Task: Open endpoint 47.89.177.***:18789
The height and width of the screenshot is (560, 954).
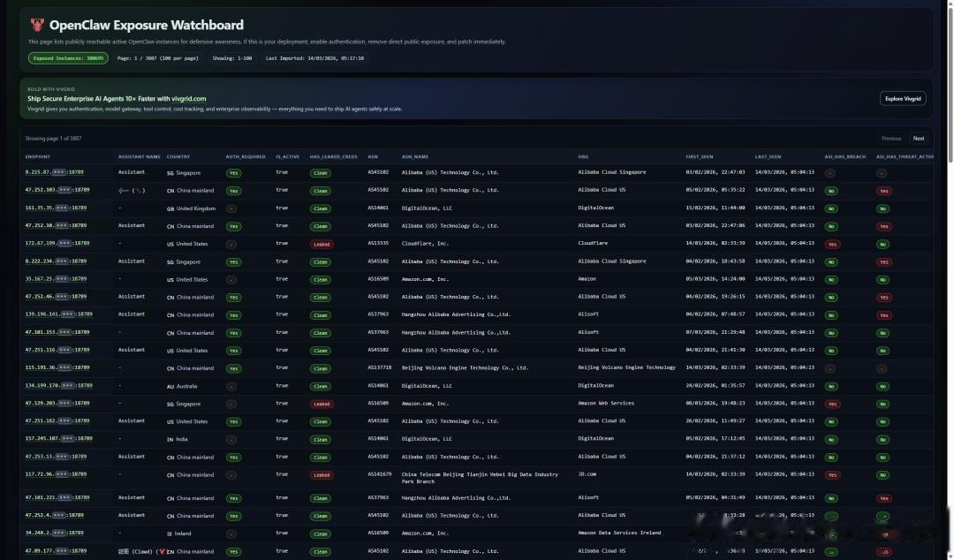Action: pyautogui.click(x=56, y=551)
